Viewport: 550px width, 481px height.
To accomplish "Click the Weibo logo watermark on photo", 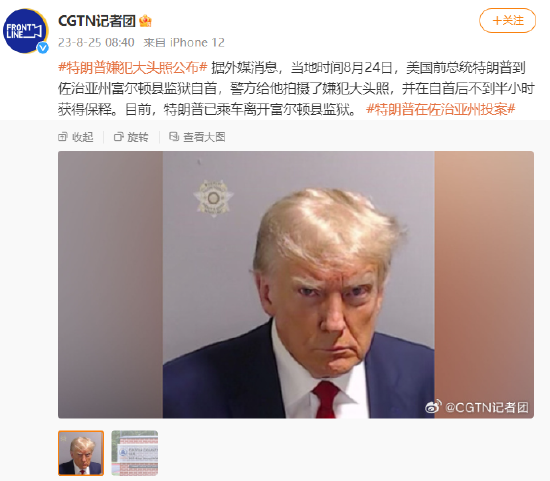I will click(x=433, y=407).
